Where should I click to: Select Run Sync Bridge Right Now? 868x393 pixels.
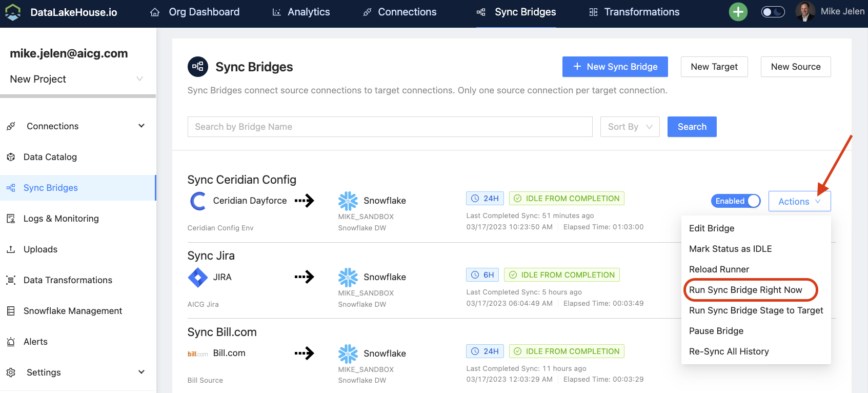745,290
